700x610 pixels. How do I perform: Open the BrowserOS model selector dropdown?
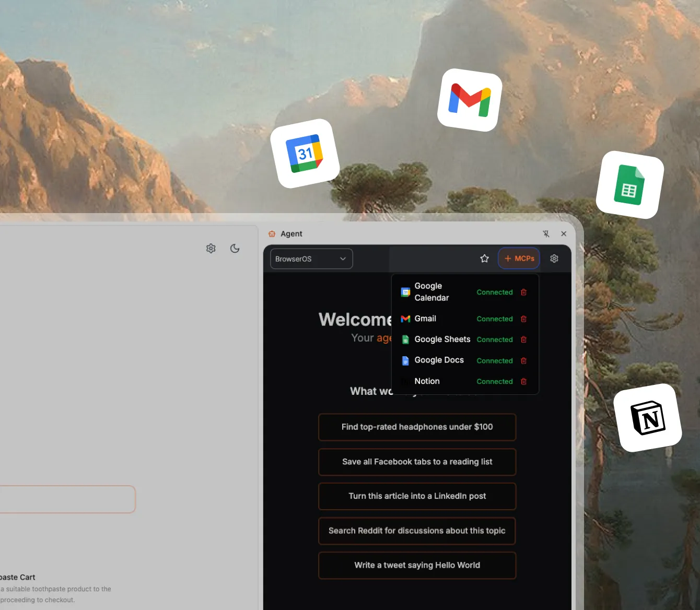pos(311,259)
